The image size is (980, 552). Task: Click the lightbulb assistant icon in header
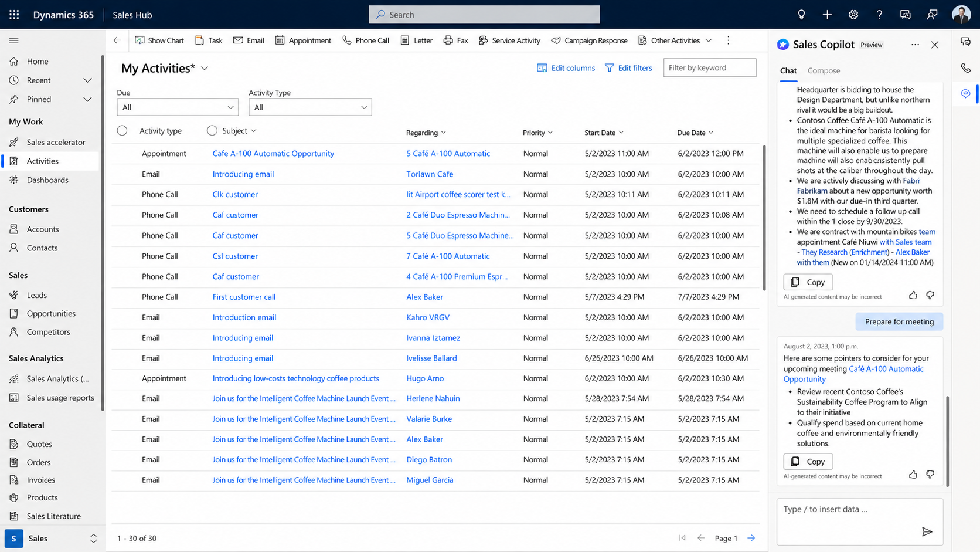[801, 15]
